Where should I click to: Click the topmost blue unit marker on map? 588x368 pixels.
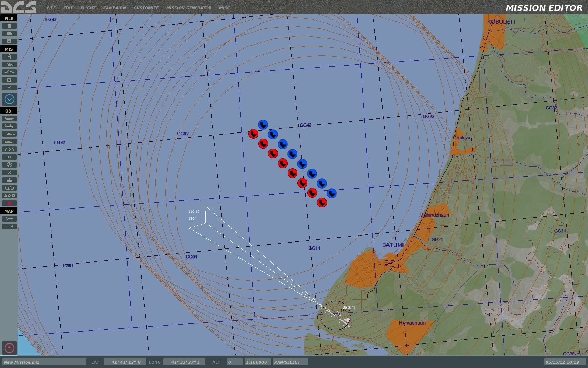[263, 124]
